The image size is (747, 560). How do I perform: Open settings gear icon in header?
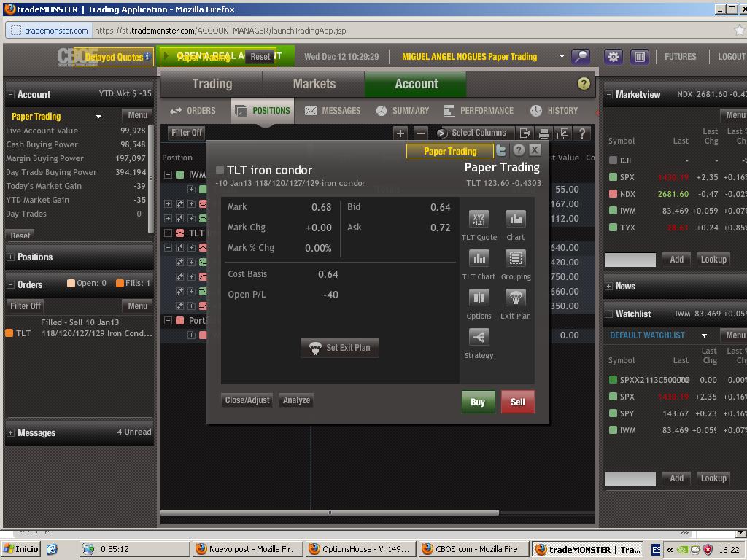(x=613, y=57)
